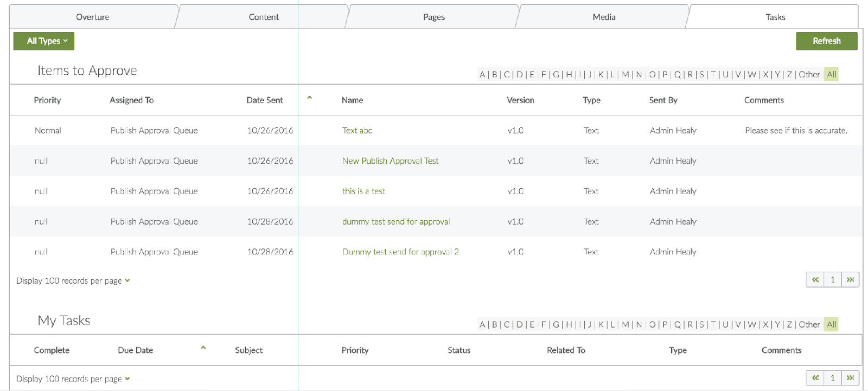868x391 pixels.
Task: Click the sort arrow beside Date Sent
Action: click(309, 98)
